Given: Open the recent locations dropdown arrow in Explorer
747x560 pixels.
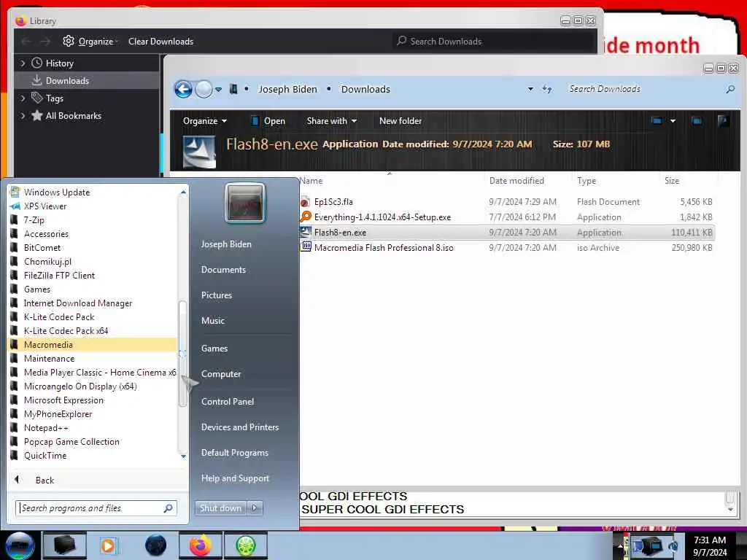Looking at the screenshot, I should [x=218, y=90].
